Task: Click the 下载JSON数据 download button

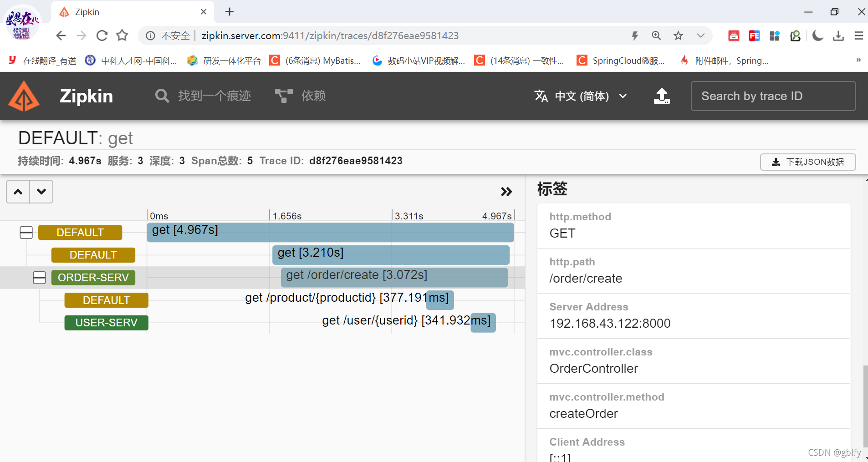Action: [808, 162]
